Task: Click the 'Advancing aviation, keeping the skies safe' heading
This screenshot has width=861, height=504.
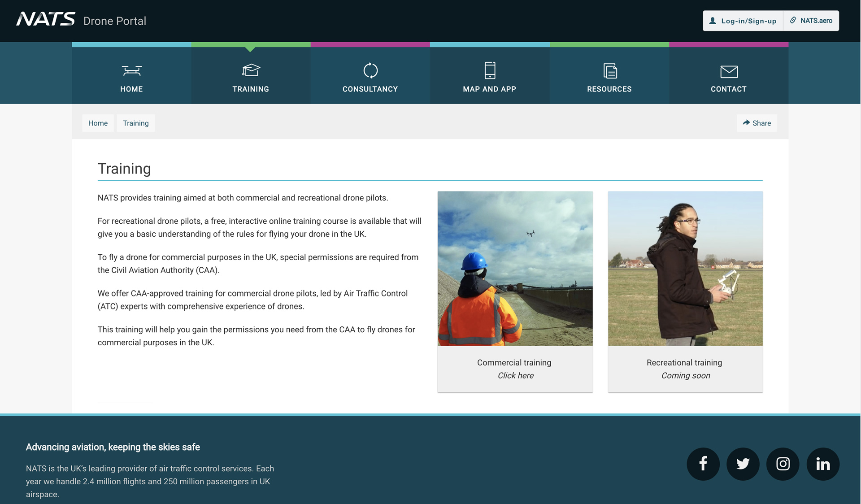Action: pos(113,447)
